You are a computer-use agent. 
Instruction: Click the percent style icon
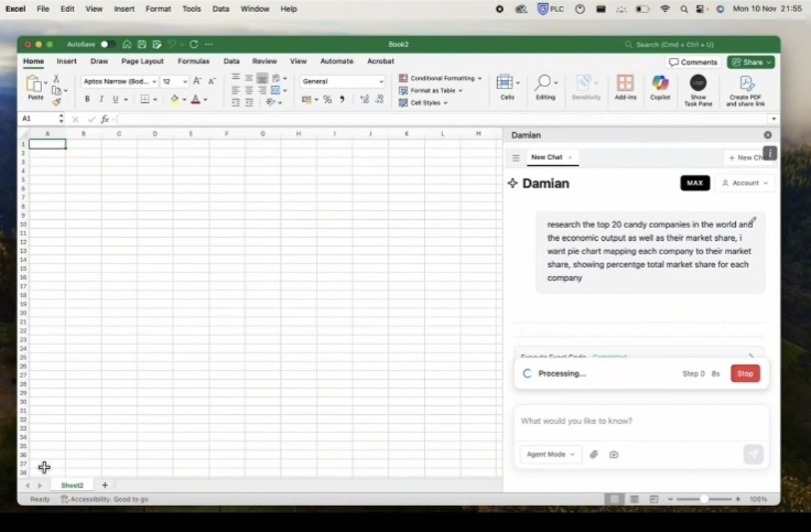pyautogui.click(x=327, y=99)
